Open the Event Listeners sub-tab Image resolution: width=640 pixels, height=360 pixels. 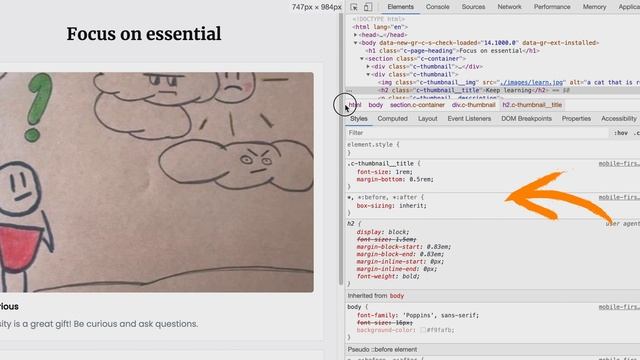click(x=469, y=118)
